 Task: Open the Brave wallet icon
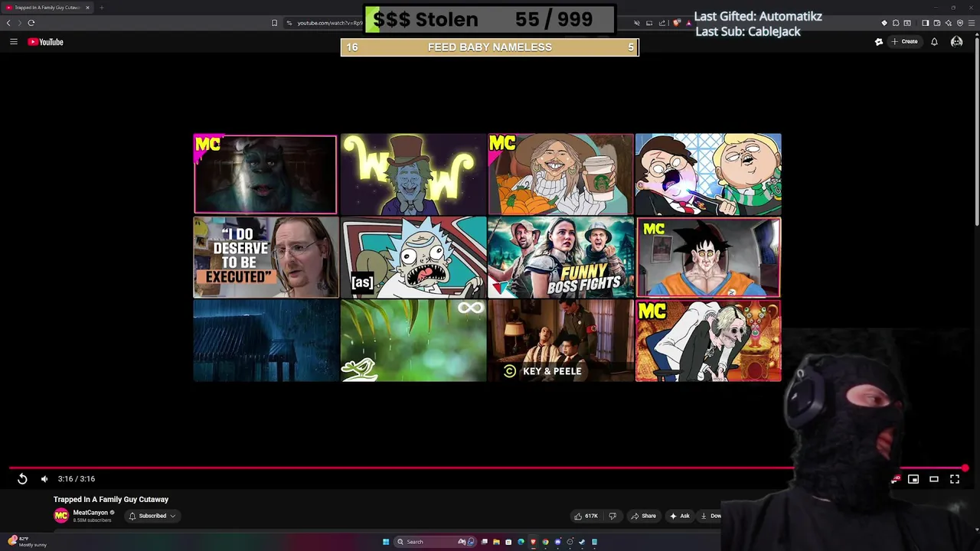[x=936, y=23]
